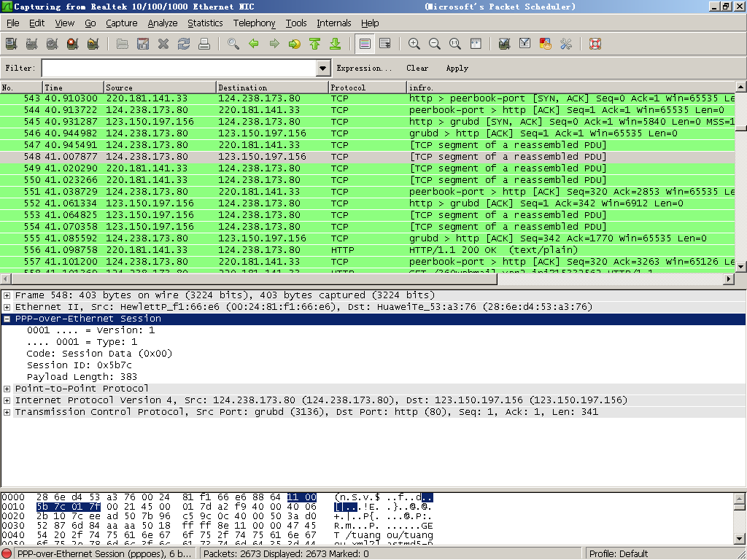Jump to first packet icon
The height and width of the screenshot is (560, 747).
[x=315, y=44]
